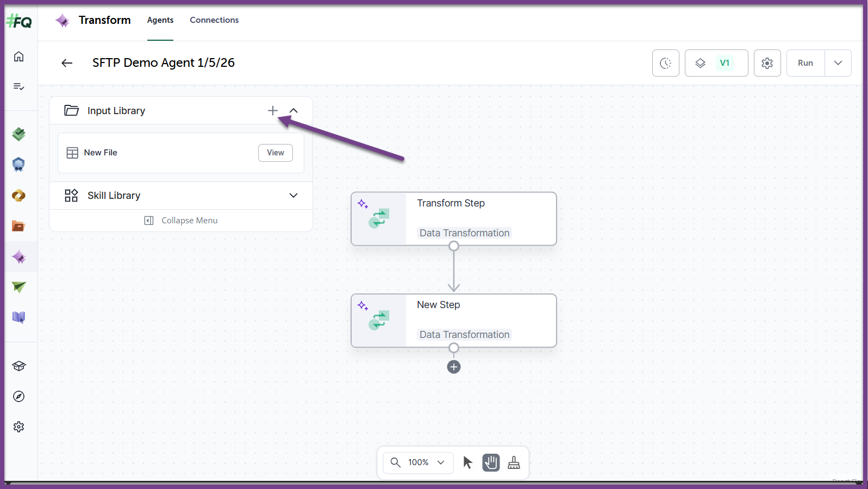Viewport: 868px width, 489px height.
Task: Open the 100% zoom level dropdown
Action: (418, 462)
